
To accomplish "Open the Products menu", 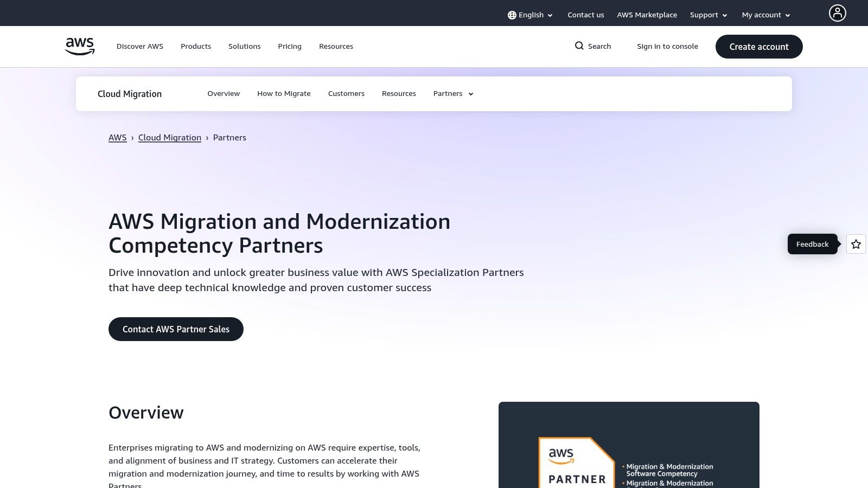I will click(x=196, y=46).
